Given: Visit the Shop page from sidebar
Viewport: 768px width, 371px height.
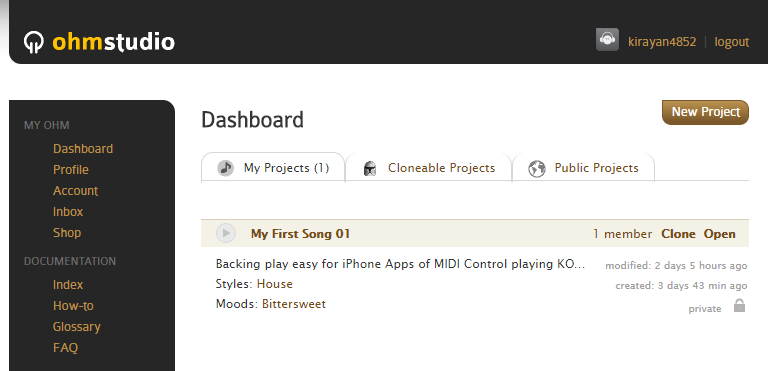Looking at the screenshot, I should [67, 233].
